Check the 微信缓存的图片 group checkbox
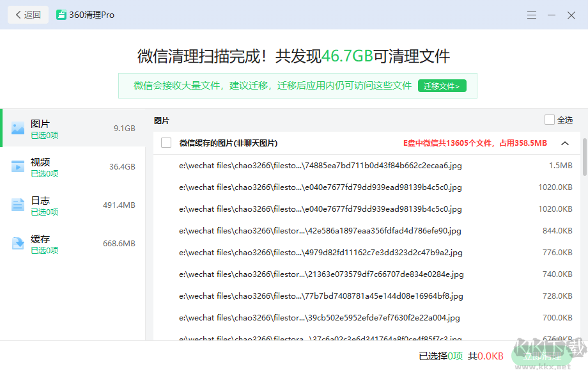Screen dimensions: 588x371 pos(166,143)
